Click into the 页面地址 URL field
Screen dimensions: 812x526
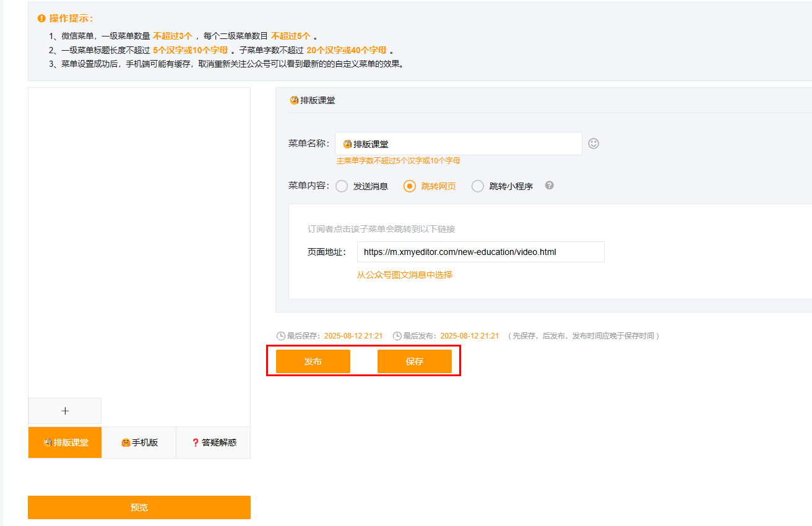pos(480,252)
